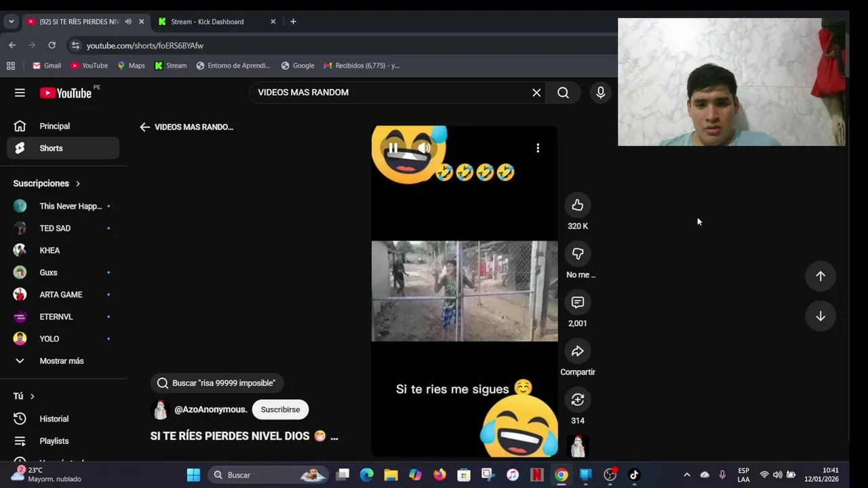Expand the short title with ellipsis
Viewport: 868px width, 488px height.
point(334,436)
